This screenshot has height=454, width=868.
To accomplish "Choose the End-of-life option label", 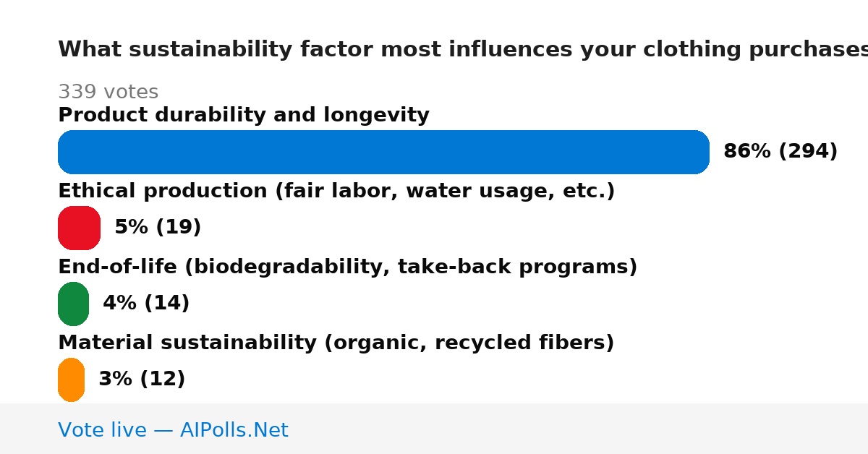I will point(347,267).
